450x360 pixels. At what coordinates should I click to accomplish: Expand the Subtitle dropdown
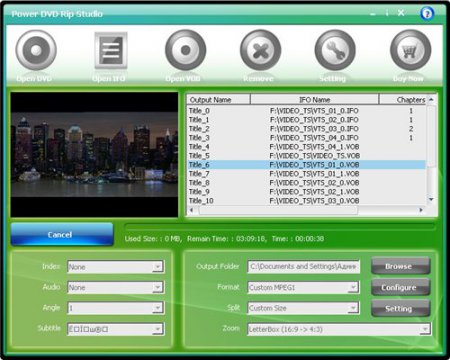tap(158, 329)
